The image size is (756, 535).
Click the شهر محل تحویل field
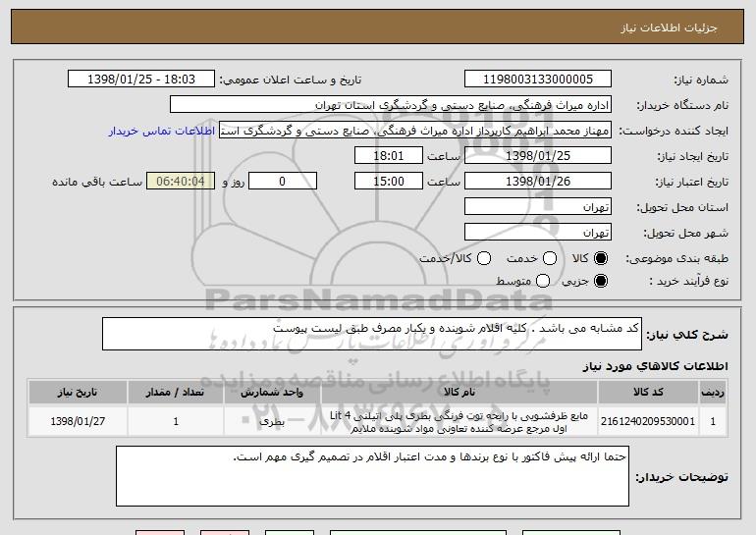(538, 233)
